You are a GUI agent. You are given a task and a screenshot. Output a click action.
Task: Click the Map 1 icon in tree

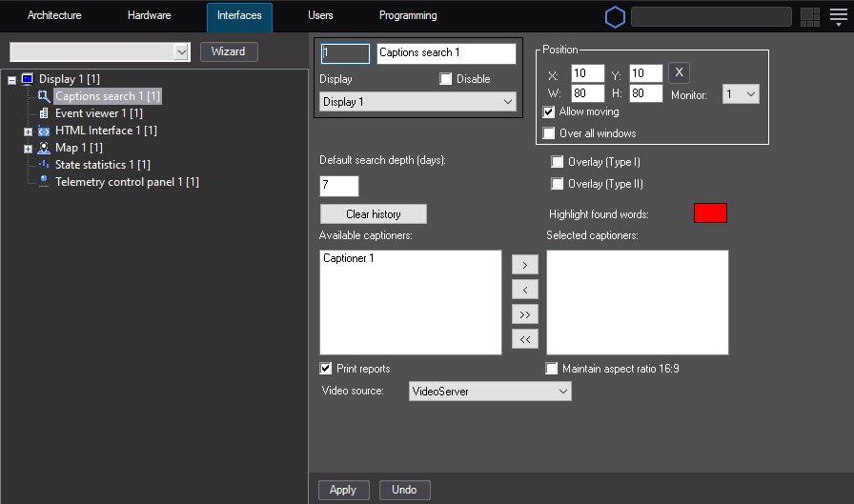44,148
